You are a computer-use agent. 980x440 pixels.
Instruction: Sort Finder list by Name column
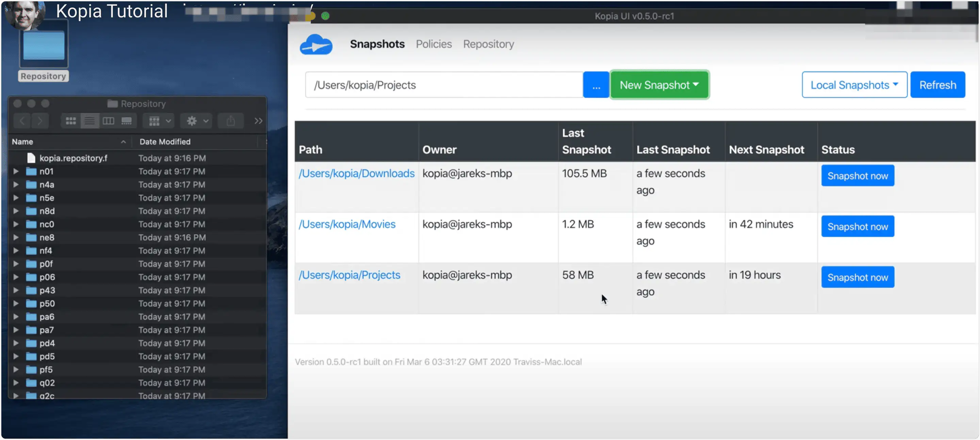click(70, 142)
